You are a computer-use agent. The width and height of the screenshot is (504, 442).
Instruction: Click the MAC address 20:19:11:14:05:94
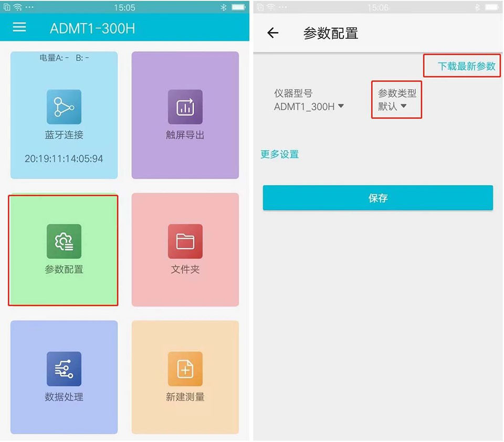point(64,159)
